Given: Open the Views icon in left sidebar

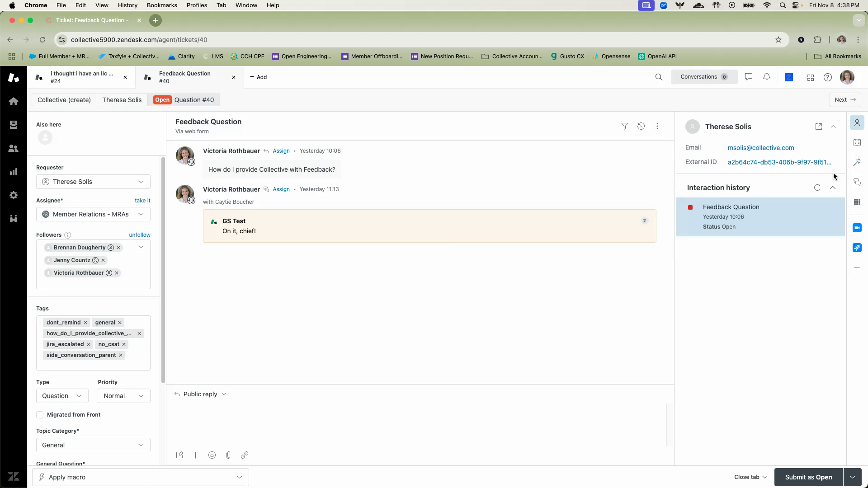Looking at the screenshot, I should pos(14,125).
